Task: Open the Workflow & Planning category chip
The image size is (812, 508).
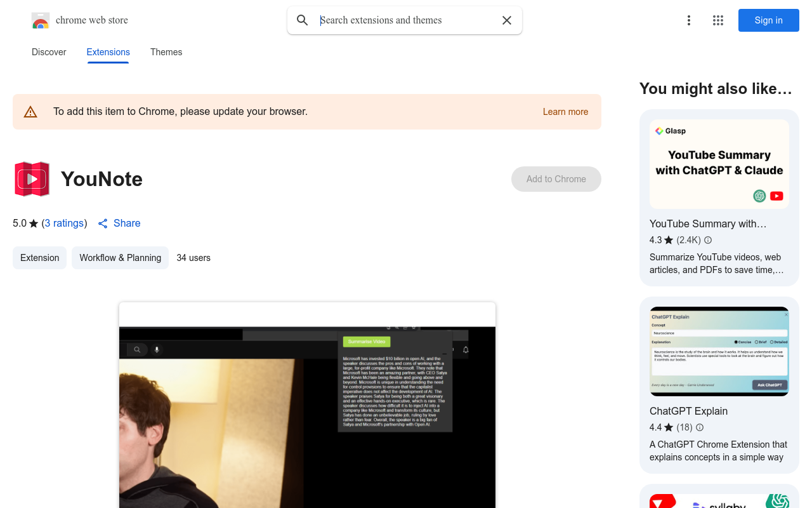Action: 120,258
